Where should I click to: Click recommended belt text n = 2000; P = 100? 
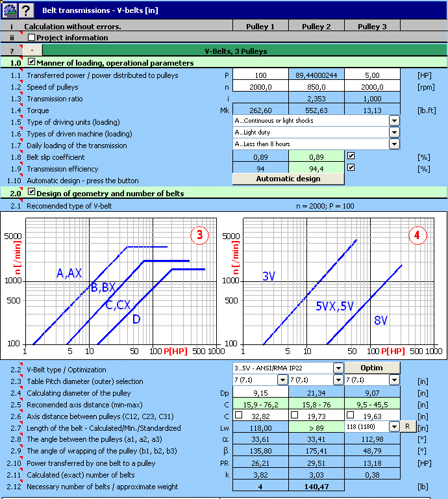click(x=325, y=206)
